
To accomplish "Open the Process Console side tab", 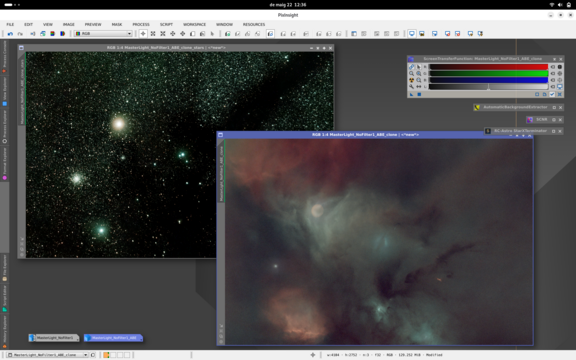I will pos(4,57).
